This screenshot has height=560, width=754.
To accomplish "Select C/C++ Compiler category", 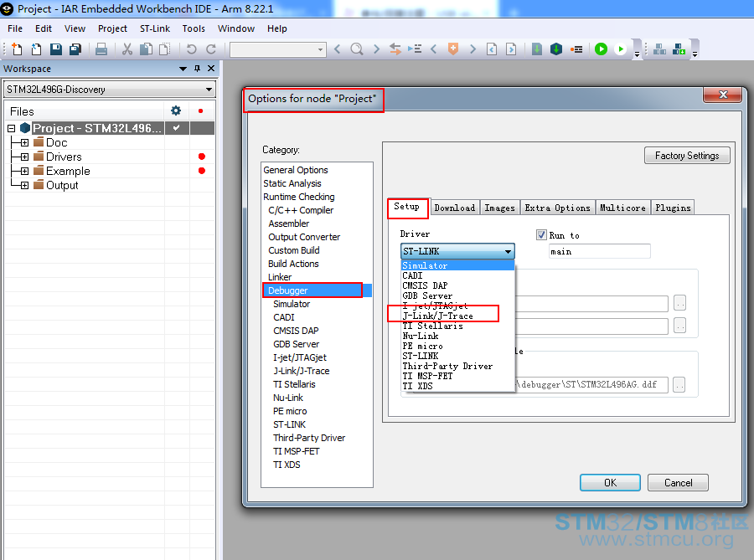I will (x=301, y=210).
